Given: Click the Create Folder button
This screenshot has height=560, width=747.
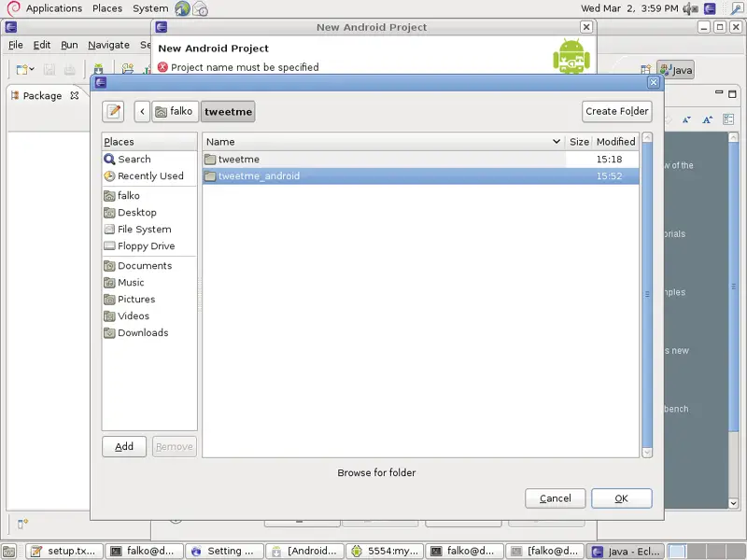Looking at the screenshot, I should pos(617,111).
